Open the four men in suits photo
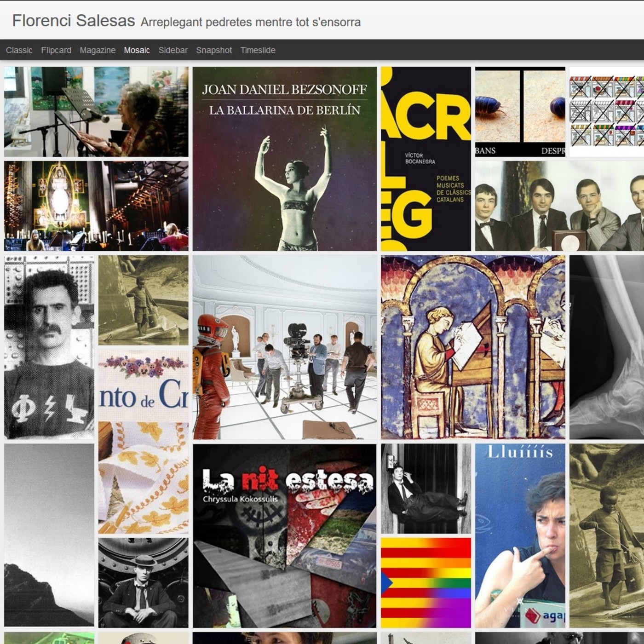 click(559, 206)
